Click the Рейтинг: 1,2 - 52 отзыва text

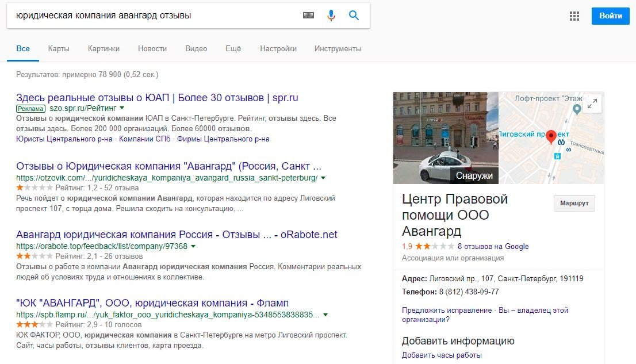point(97,188)
